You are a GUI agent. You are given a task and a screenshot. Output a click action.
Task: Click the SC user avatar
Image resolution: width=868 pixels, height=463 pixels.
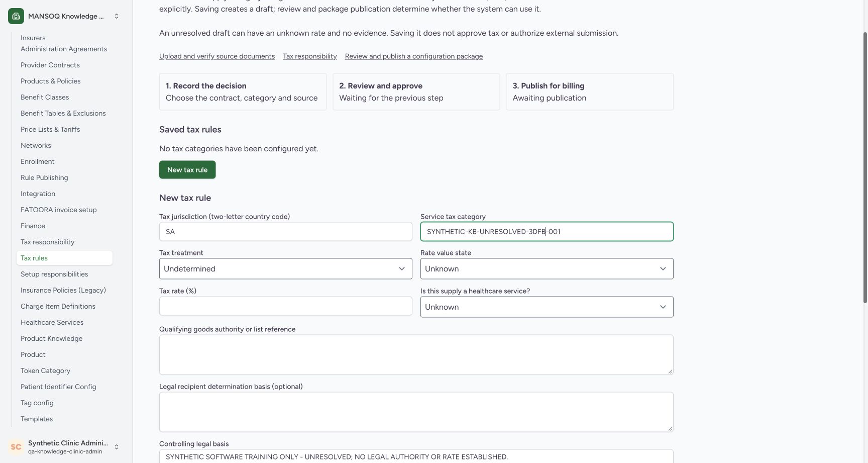pos(16,447)
